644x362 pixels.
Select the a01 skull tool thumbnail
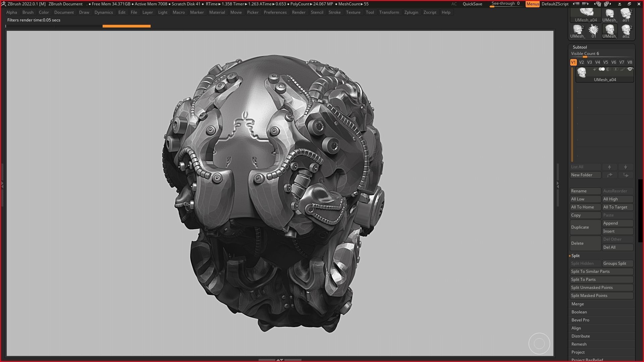[626, 15]
